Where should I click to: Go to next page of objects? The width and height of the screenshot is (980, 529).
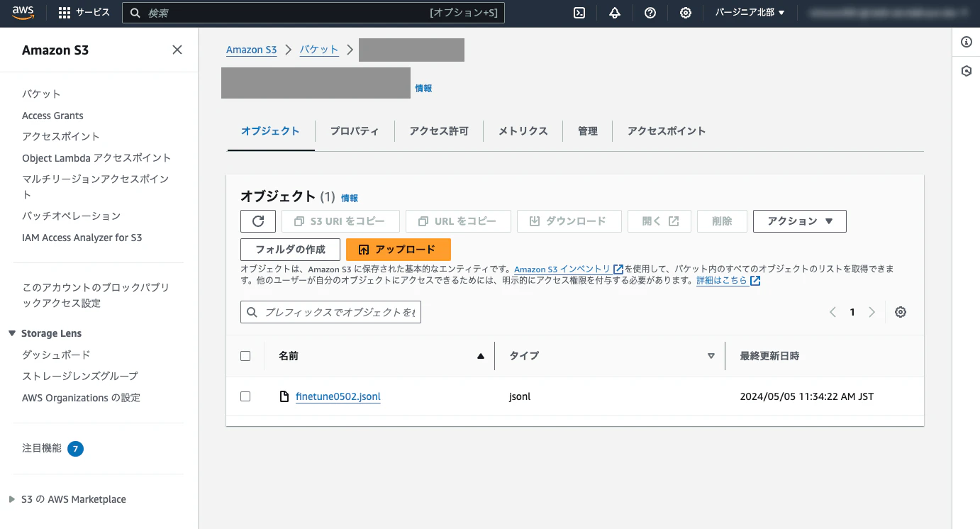click(x=872, y=312)
